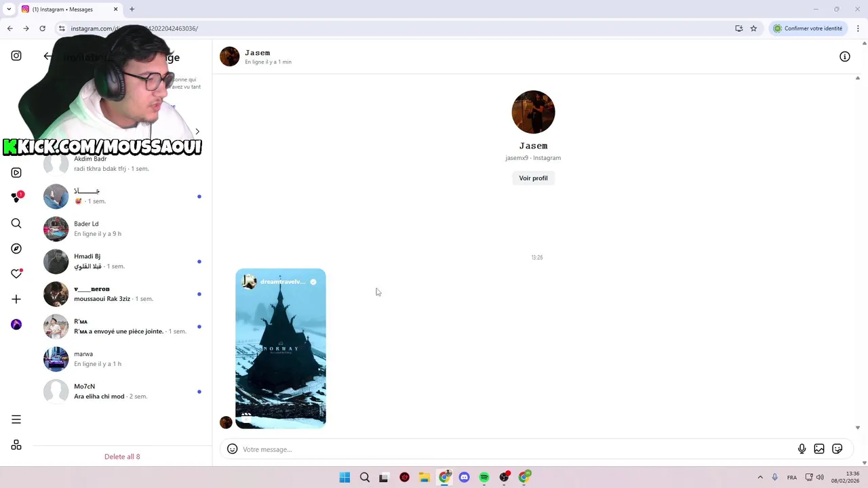Viewport: 868px width, 488px height.
Task: Open the sticker or GIF picker
Action: [837, 449]
